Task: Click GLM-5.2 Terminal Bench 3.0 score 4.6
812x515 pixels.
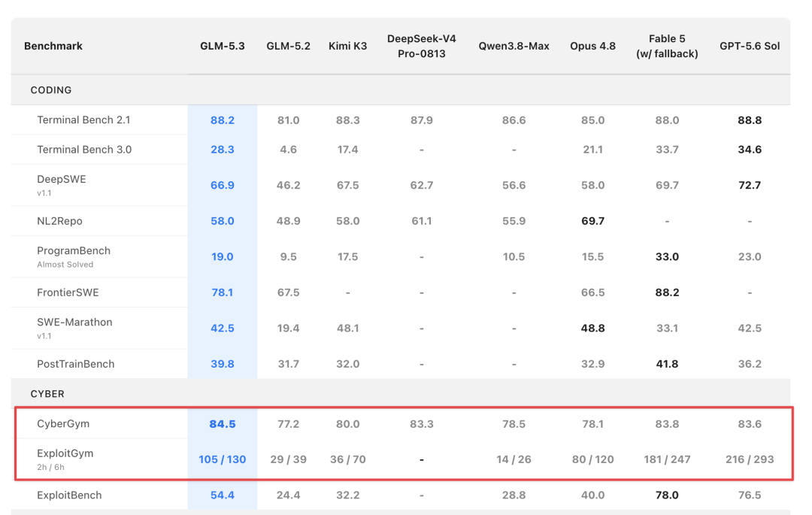Action: [x=288, y=150]
